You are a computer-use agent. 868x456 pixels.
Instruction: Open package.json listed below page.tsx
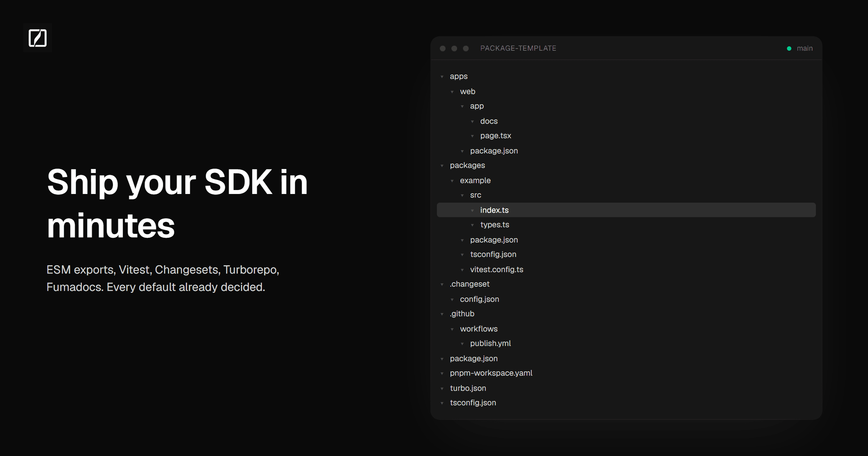[x=494, y=151]
